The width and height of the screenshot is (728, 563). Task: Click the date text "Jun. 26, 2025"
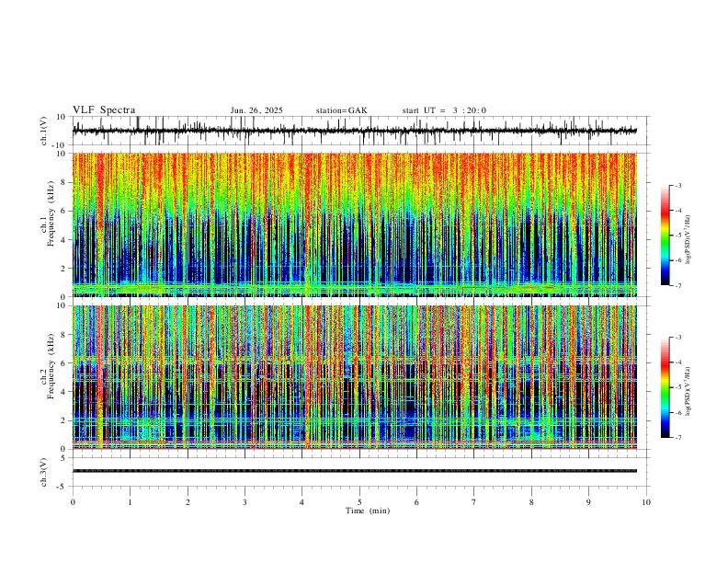(x=256, y=110)
